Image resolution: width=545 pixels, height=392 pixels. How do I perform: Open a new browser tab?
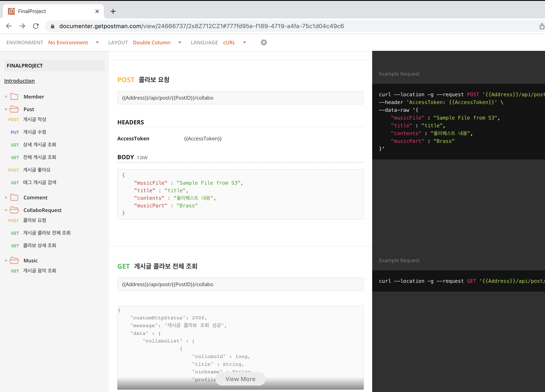click(x=113, y=11)
